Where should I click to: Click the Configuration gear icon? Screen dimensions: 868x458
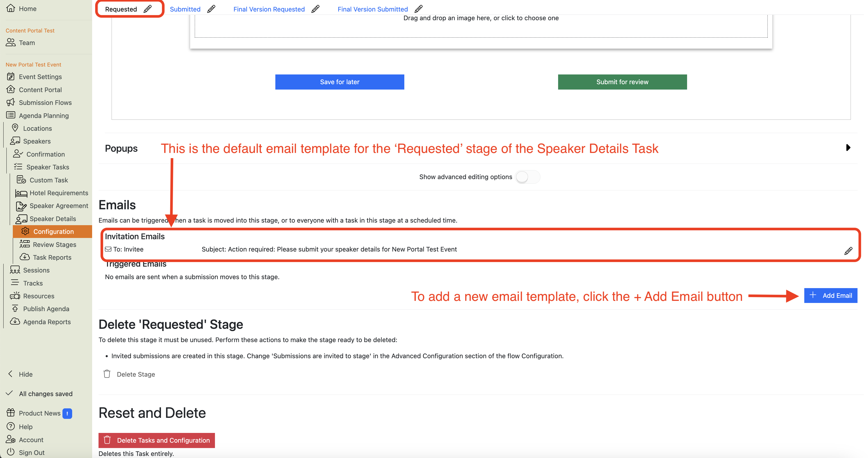click(x=25, y=231)
